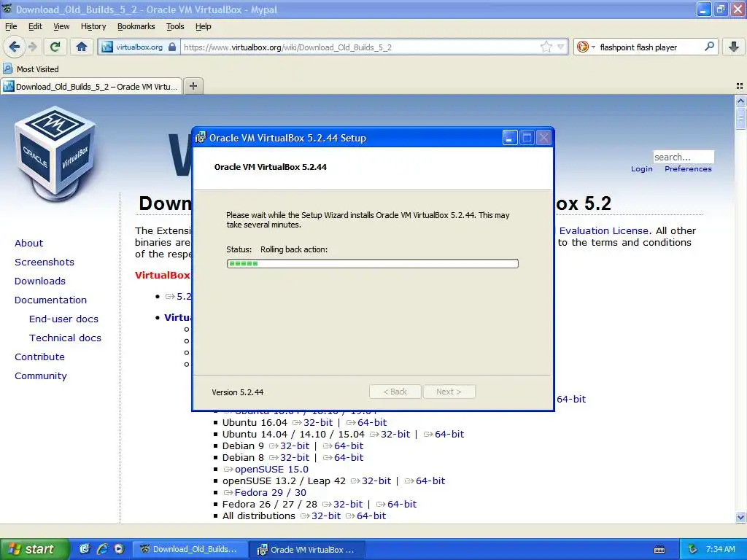Download Fedora 26 64-bit package
747x560 pixels.
[x=402, y=505]
